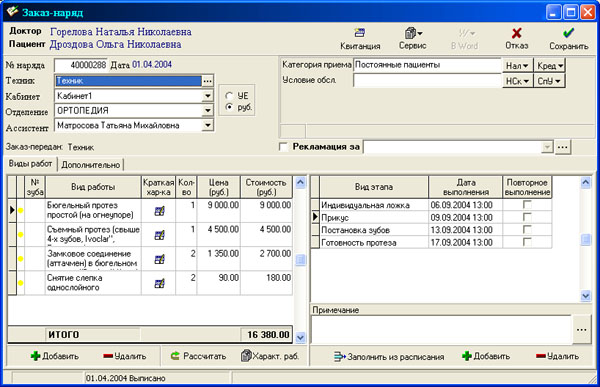Click the row selector arrow beside Прикус
The width and height of the screenshot is (600, 387).
[x=315, y=217]
